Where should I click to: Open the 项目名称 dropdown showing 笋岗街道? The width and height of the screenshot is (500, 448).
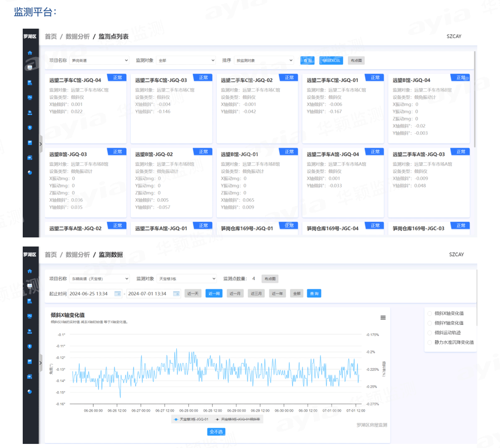(99, 60)
